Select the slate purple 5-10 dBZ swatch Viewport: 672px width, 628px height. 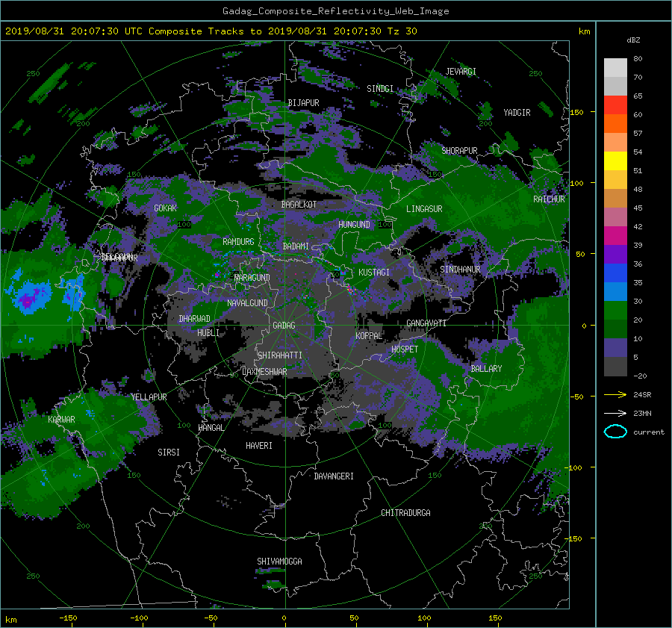point(615,347)
